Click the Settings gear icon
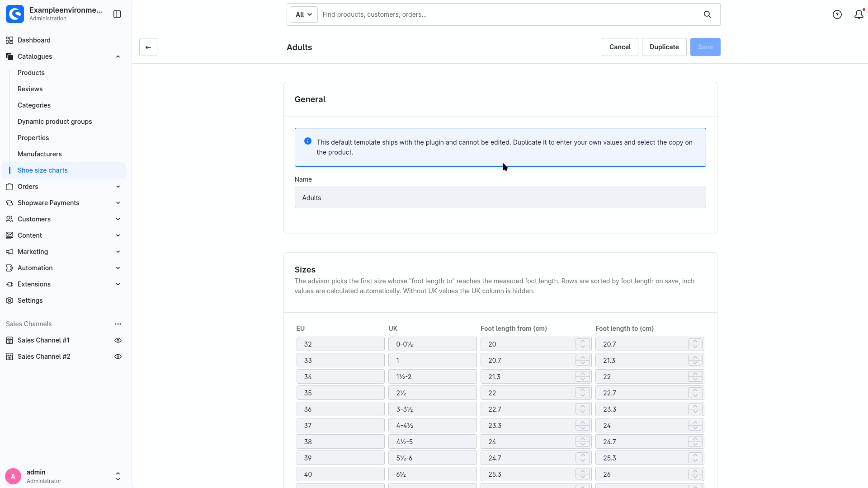This screenshot has width=868, height=488. [x=9, y=300]
